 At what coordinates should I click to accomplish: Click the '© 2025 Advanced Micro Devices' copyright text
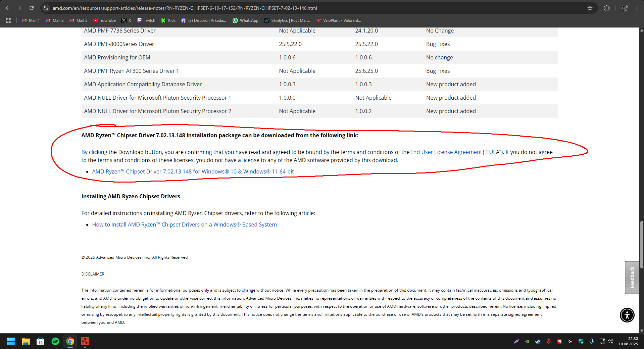click(135, 257)
